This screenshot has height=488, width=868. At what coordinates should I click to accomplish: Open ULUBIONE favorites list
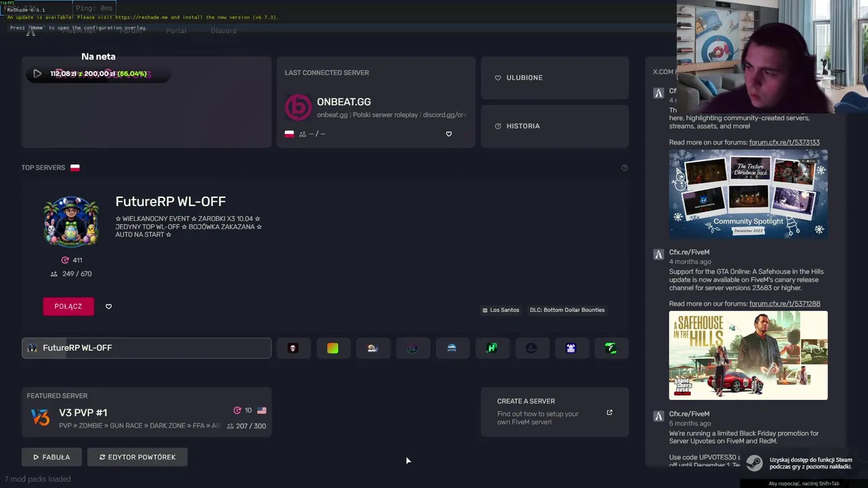pyautogui.click(x=555, y=78)
